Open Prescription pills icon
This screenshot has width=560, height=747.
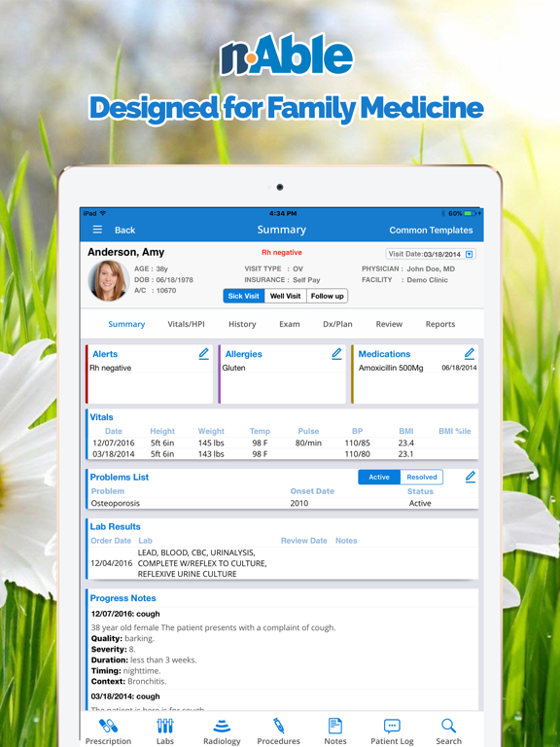108,726
